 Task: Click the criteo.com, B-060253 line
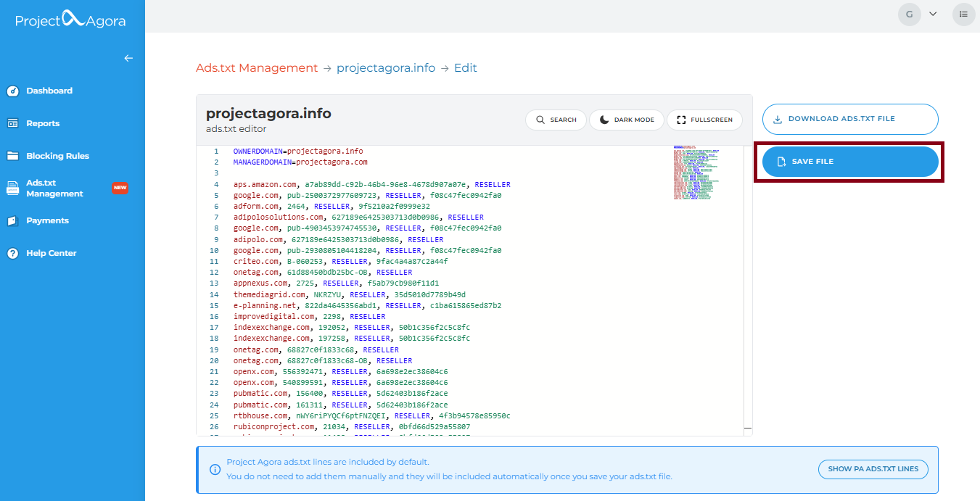click(x=341, y=261)
